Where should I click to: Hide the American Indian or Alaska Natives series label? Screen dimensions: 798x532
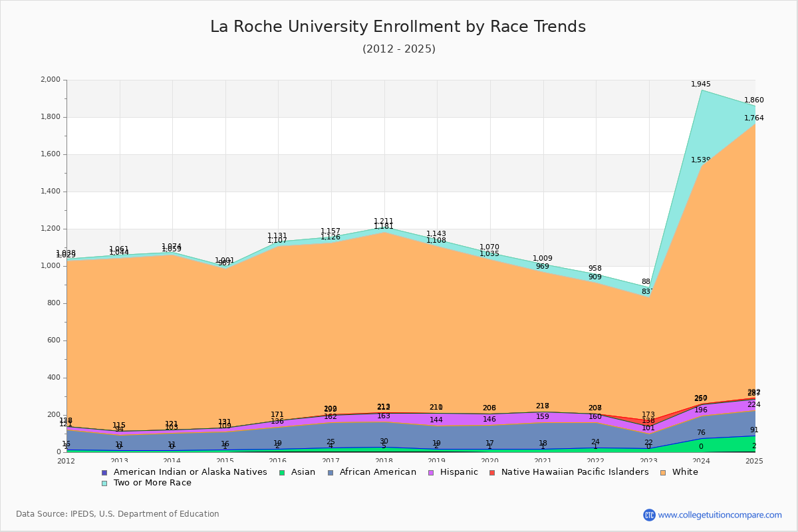(190, 472)
